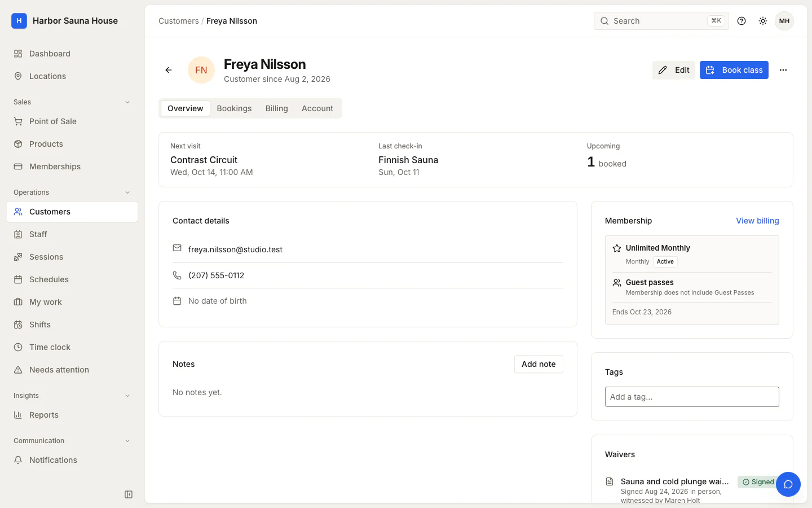Viewport: 812px width, 508px height.
Task: Click the Book class button
Action: [x=734, y=70]
